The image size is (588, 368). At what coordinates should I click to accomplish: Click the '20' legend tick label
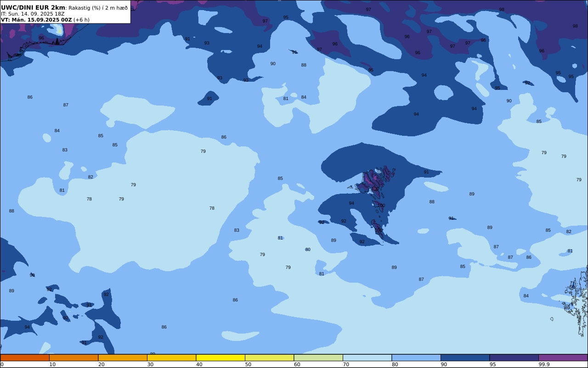(x=101, y=364)
